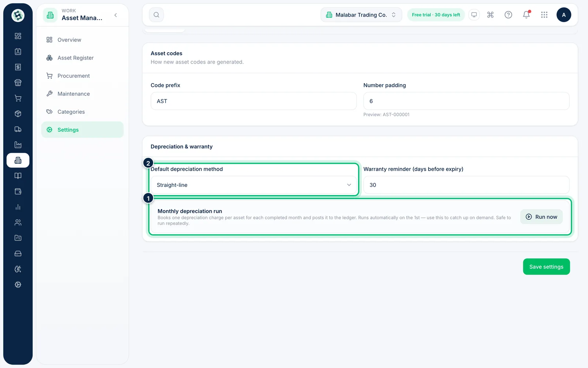Select the storefront icon in left rail

coord(18,83)
